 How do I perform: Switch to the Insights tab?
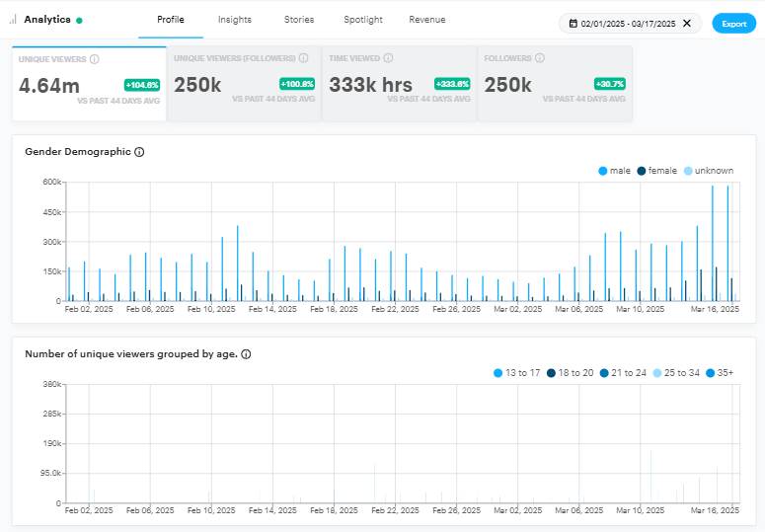point(235,20)
